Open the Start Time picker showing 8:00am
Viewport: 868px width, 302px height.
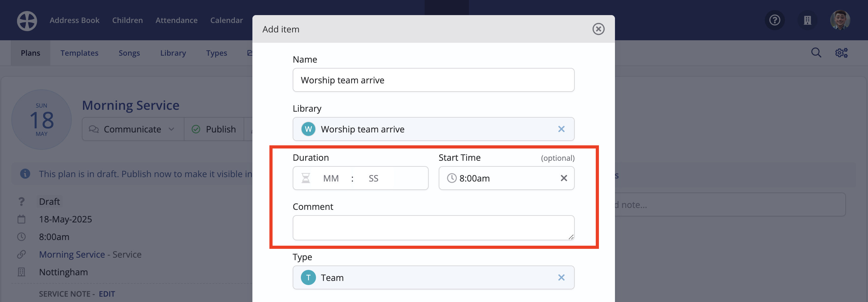pos(506,178)
